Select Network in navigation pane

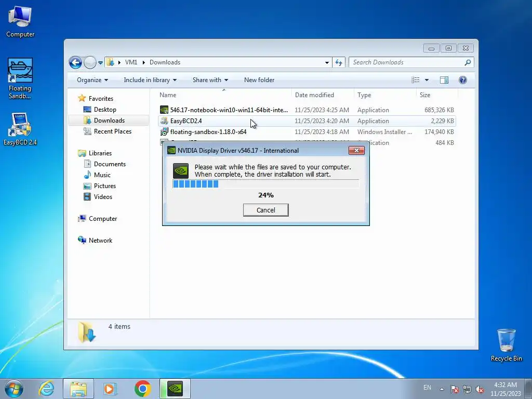coord(95,241)
